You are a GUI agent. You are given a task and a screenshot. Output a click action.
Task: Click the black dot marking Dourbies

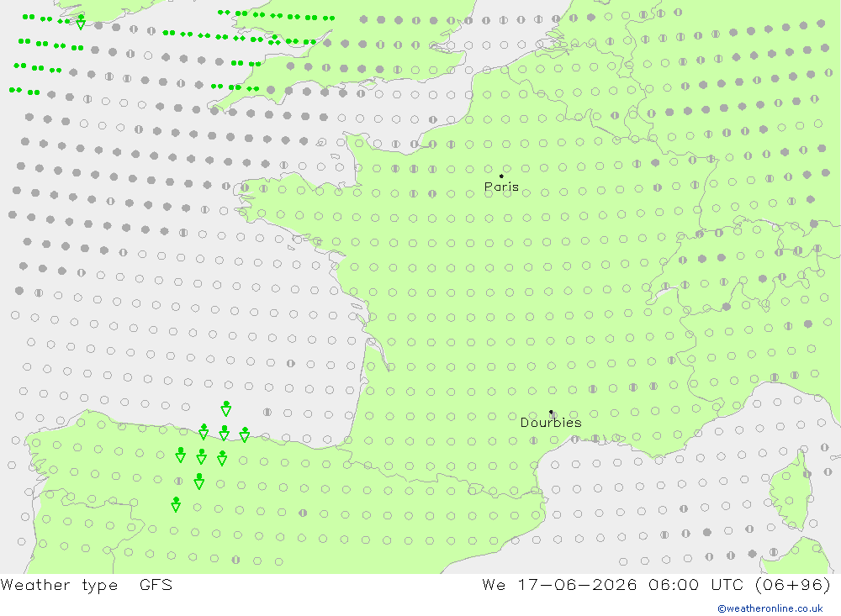click(x=551, y=412)
